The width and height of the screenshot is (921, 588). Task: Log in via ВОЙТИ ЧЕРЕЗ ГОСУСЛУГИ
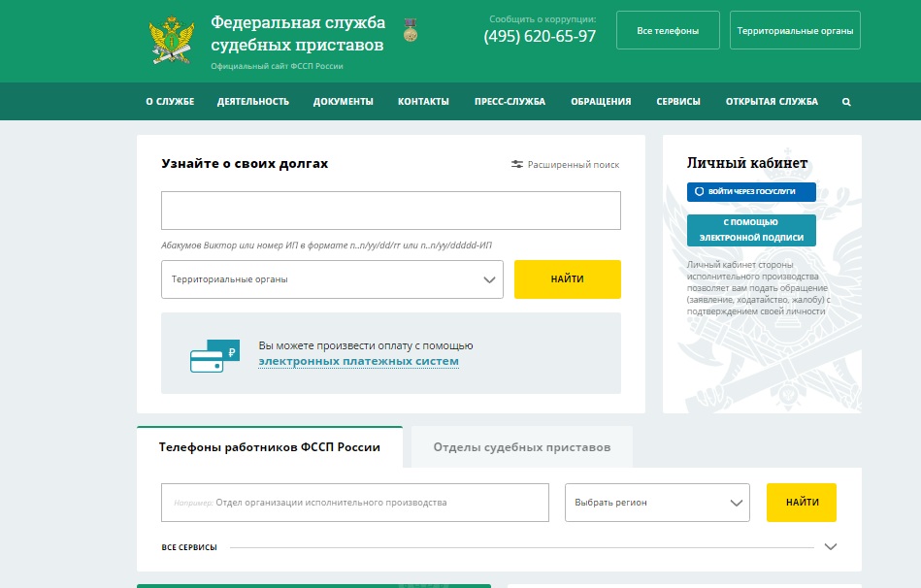pos(751,191)
